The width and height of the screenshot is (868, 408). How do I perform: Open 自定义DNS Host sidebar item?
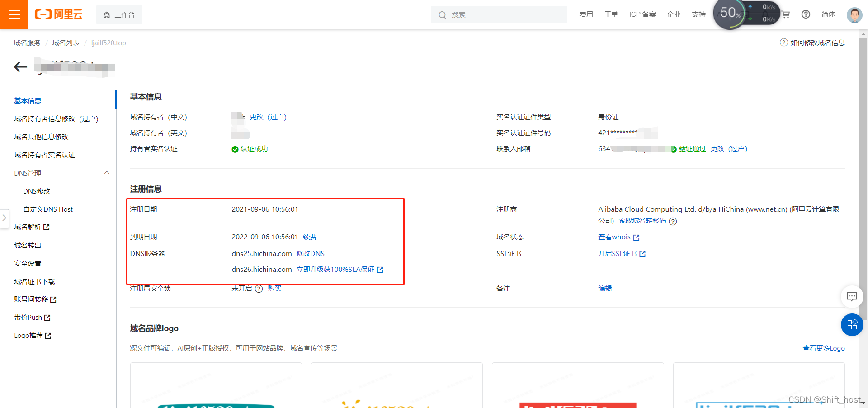click(48, 209)
